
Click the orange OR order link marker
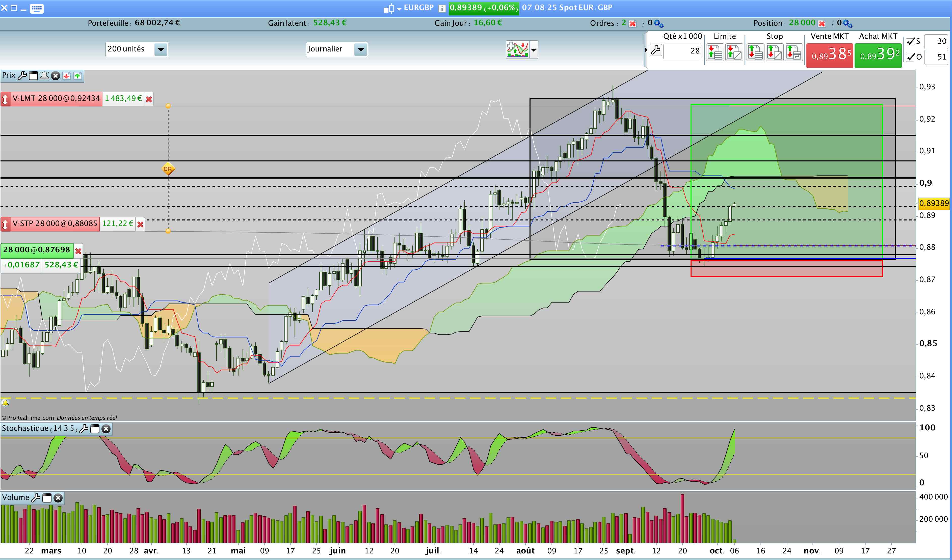(x=168, y=169)
